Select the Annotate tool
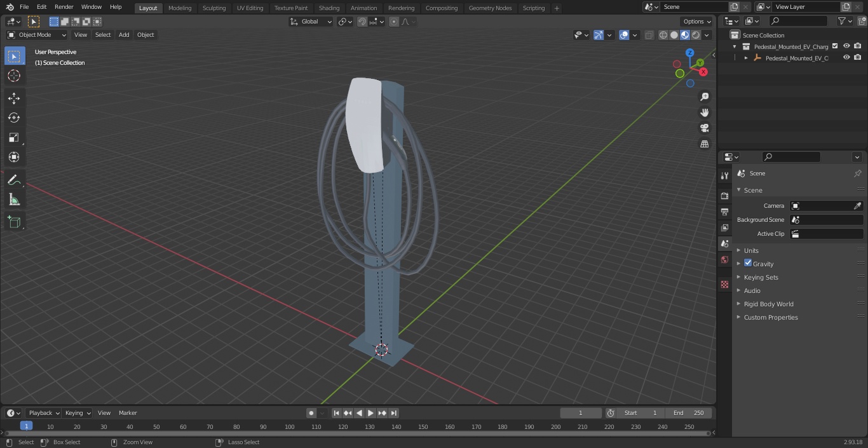Image resolution: width=868 pixels, height=448 pixels. point(14,180)
